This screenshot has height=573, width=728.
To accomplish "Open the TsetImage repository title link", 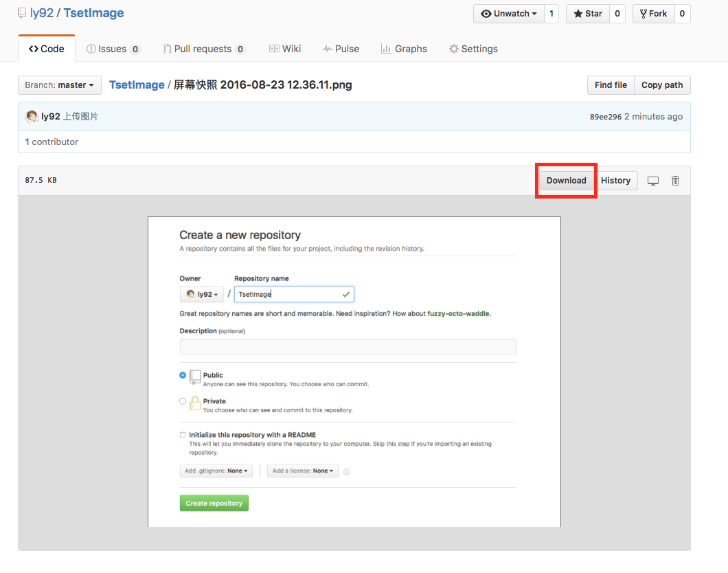I will tap(94, 13).
